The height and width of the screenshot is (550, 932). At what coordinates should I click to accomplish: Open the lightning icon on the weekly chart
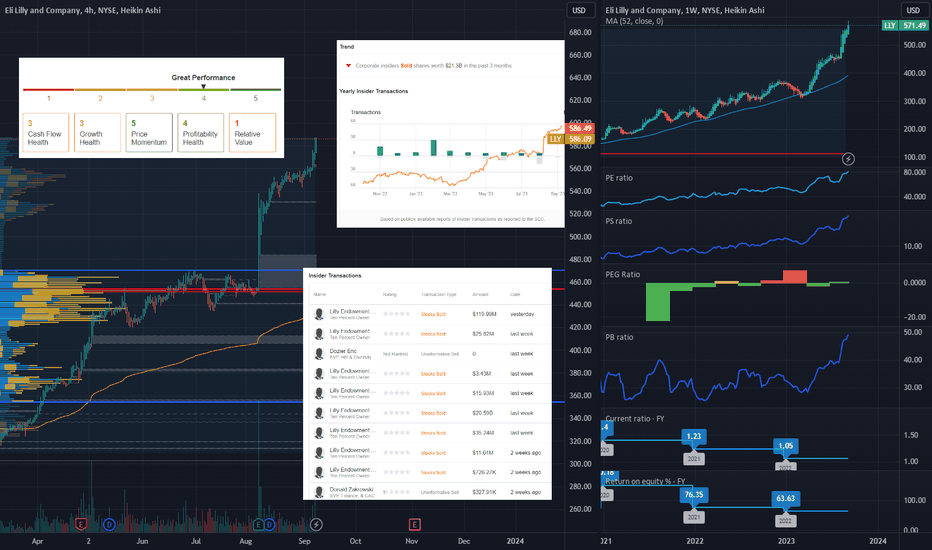click(x=848, y=159)
